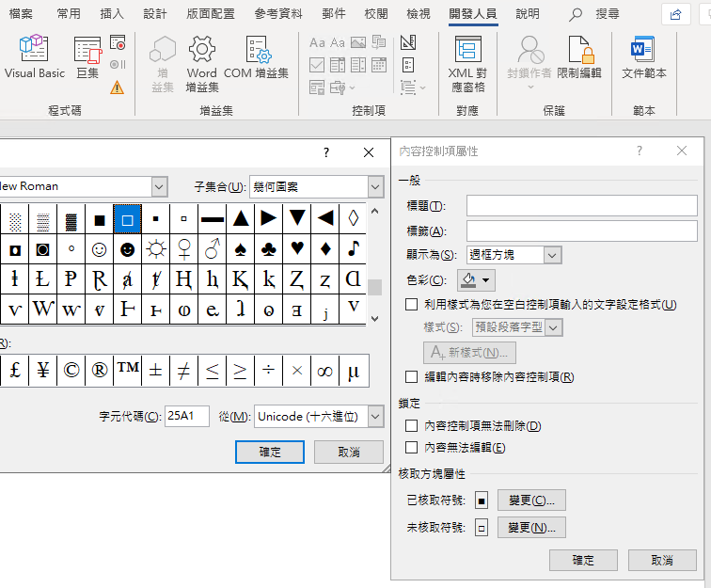Cancel the symbol dialog with 取消

(349, 452)
